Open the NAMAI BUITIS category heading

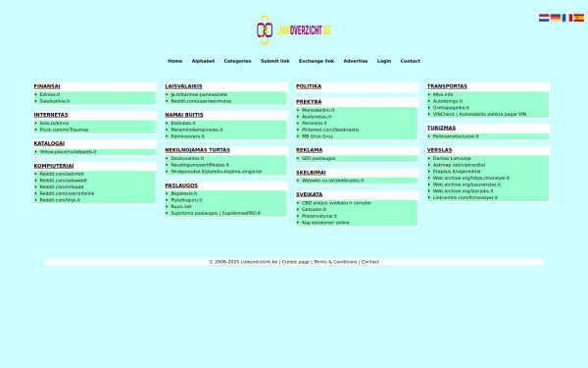pyautogui.click(x=184, y=115)
